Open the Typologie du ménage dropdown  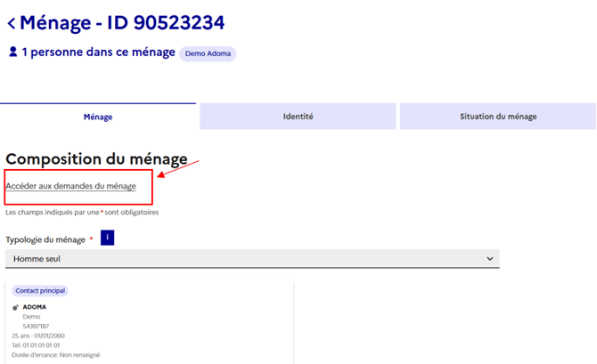click(x=252, y=258)
